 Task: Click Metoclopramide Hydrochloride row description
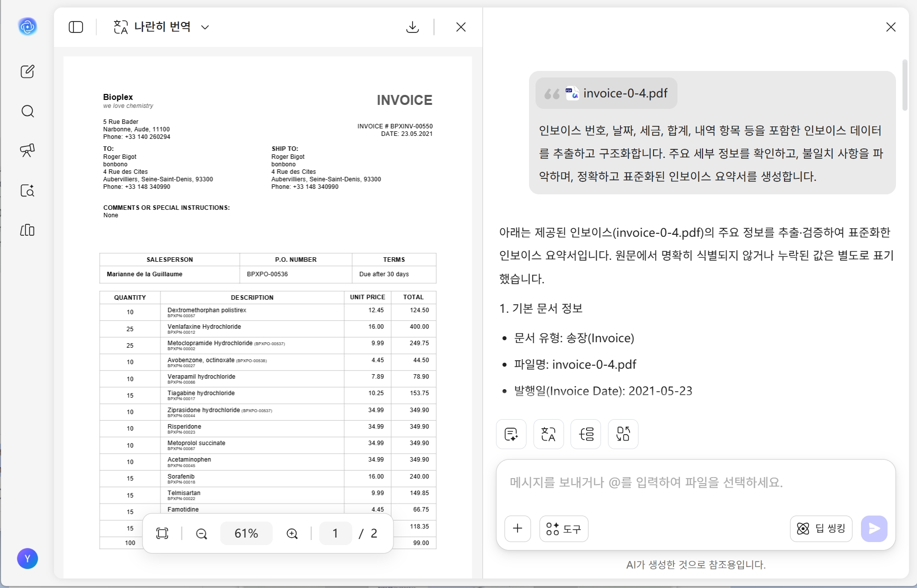coord(210,343)
